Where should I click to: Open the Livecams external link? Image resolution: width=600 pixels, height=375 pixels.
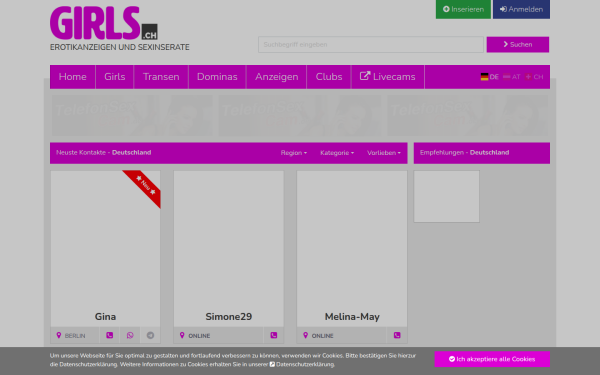tap(388, 77)
